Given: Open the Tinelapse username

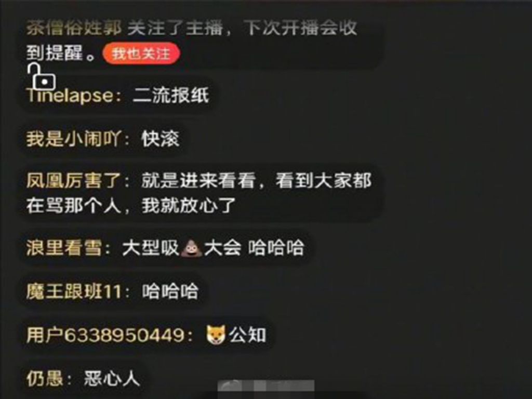Looking at the screenshot, I should coord(70,96).
